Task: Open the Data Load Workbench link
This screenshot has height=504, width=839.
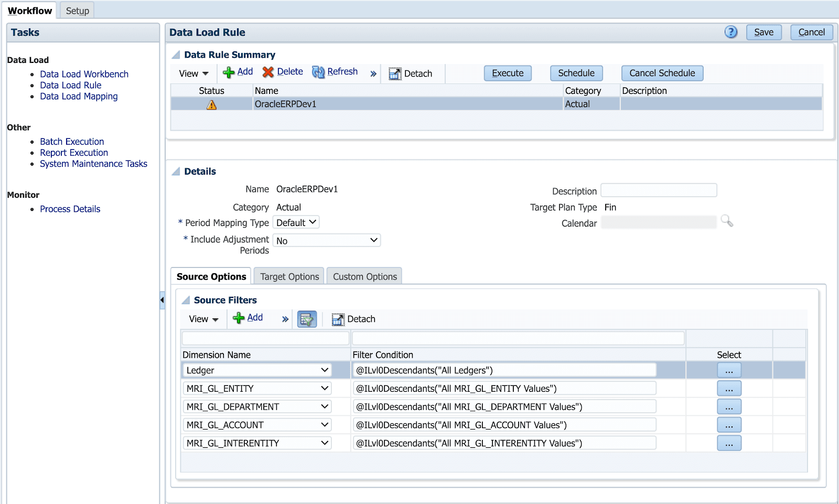Action: [x=84, y=74]
